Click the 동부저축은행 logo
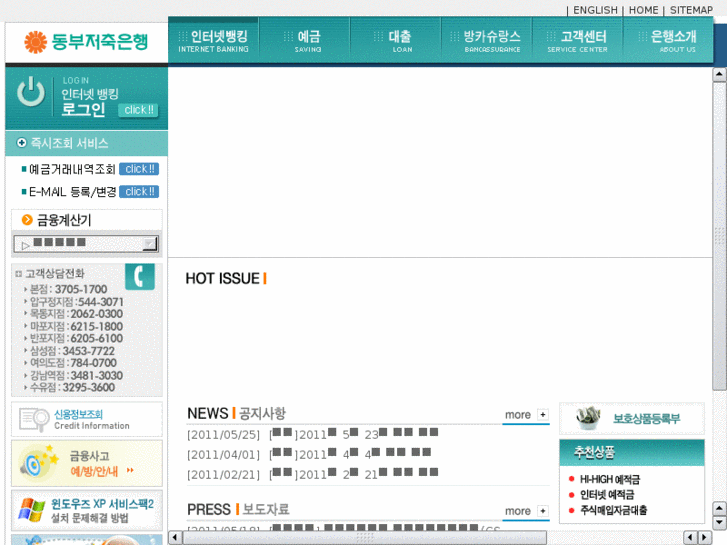The height and width of the screenshot is (545, 727). pos(86,42)
